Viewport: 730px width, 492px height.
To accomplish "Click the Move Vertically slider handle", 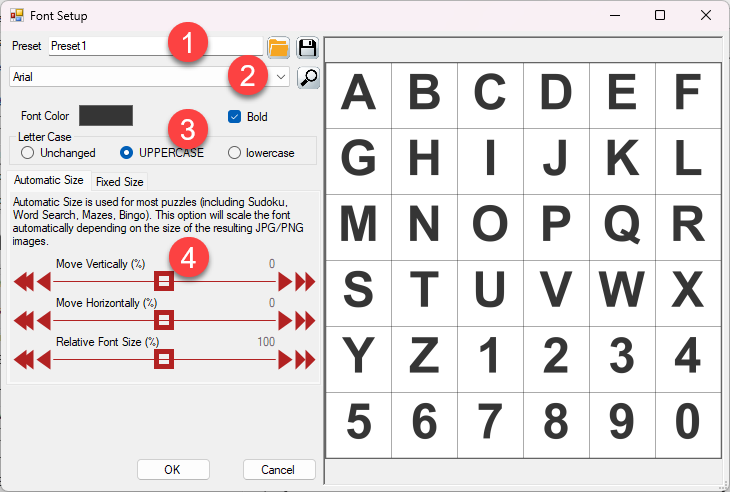I will click(164, 281).
